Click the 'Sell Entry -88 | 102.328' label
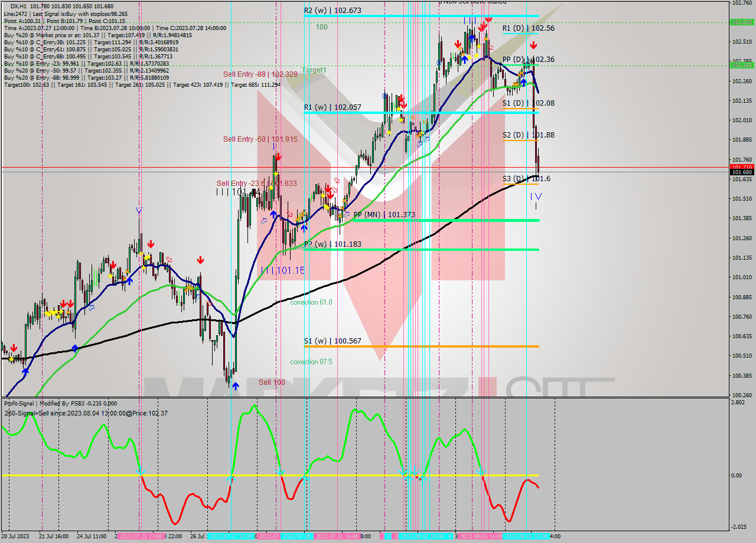Viewport: 756px width, 543px height. pos(260,74)
